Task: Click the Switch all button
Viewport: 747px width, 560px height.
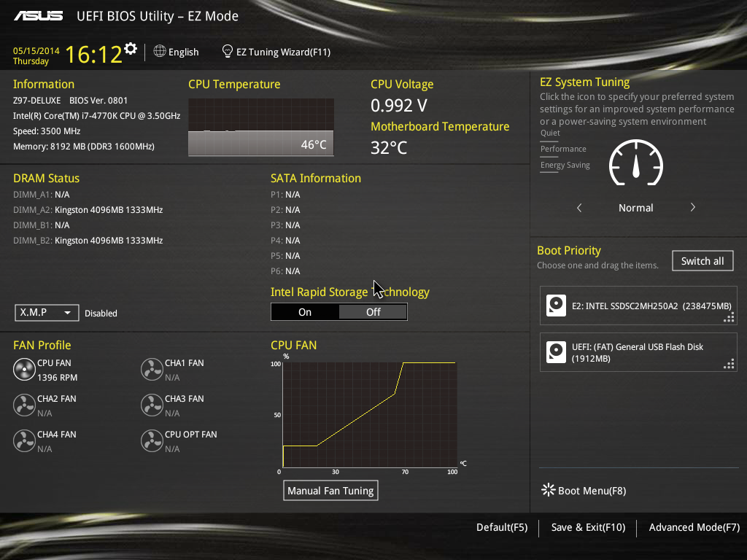Action: 703,261
